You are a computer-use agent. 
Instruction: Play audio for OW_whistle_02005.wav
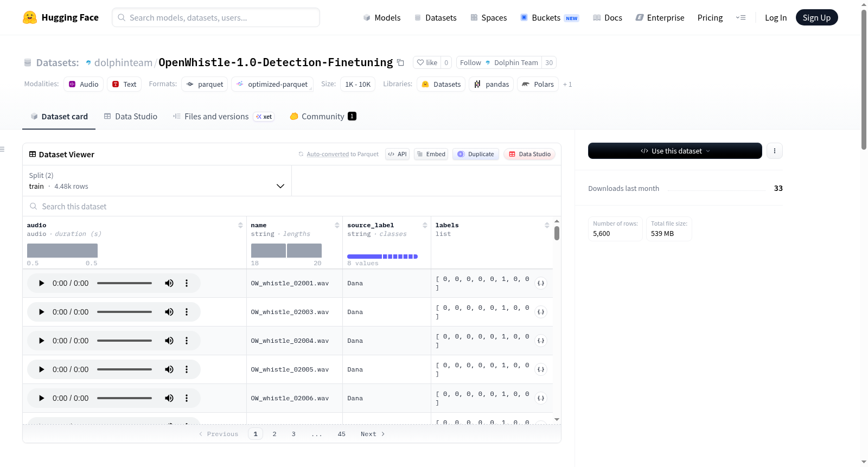coord(42,369)
